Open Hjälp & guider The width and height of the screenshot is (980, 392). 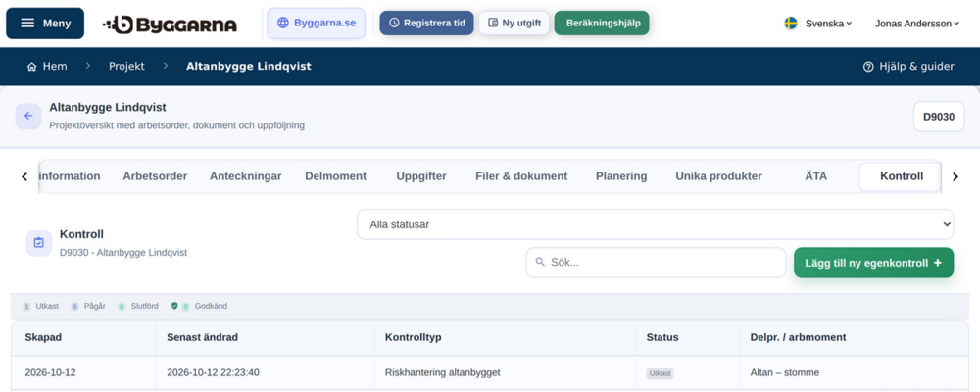(908, 67)
